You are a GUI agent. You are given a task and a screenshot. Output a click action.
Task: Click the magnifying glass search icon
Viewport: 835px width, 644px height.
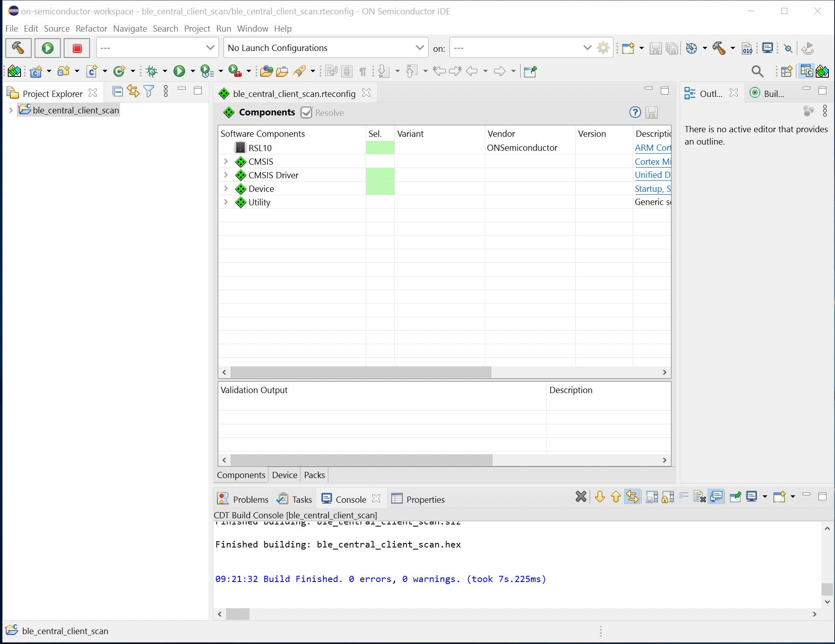click(757, 71)
